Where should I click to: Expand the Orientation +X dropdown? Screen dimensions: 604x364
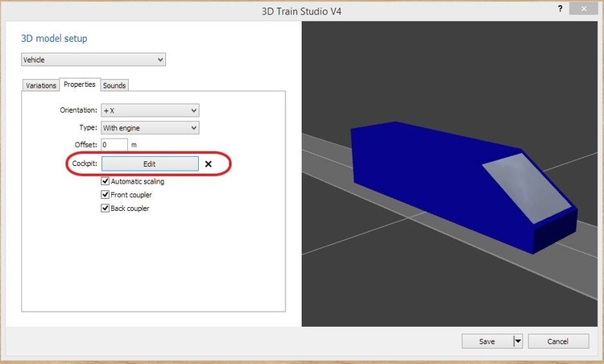pos(150,110)
